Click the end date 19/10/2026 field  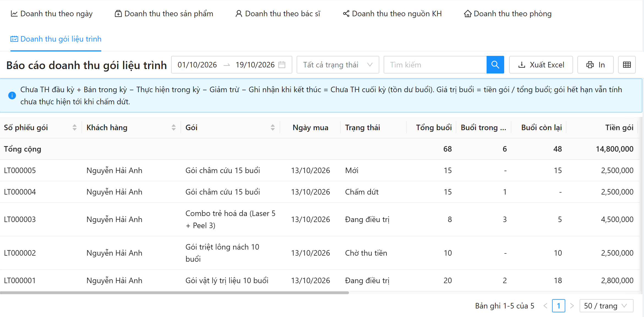pyautogui.click(x=255, y=65)
